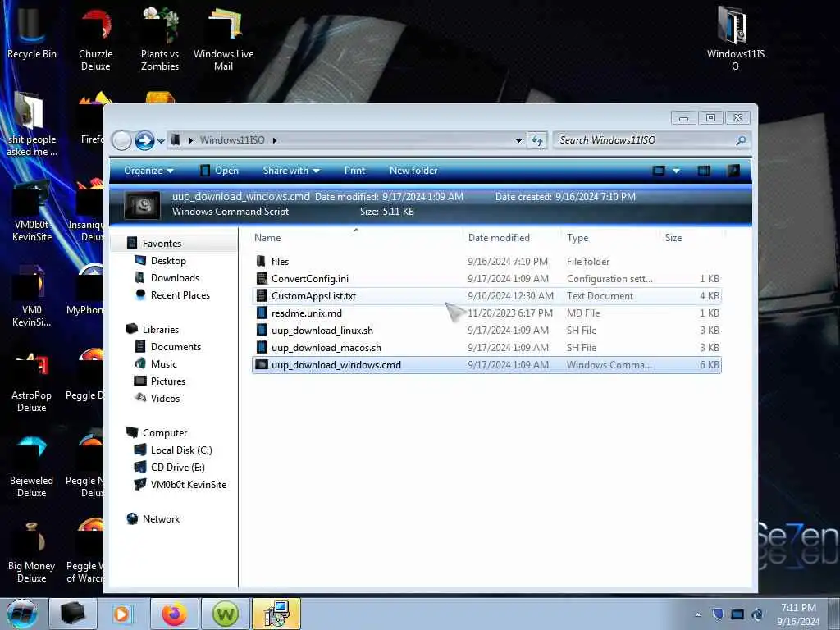
Task: Expand the Windows11ISO breadcrumb arrow
Action: pos(274,140)
